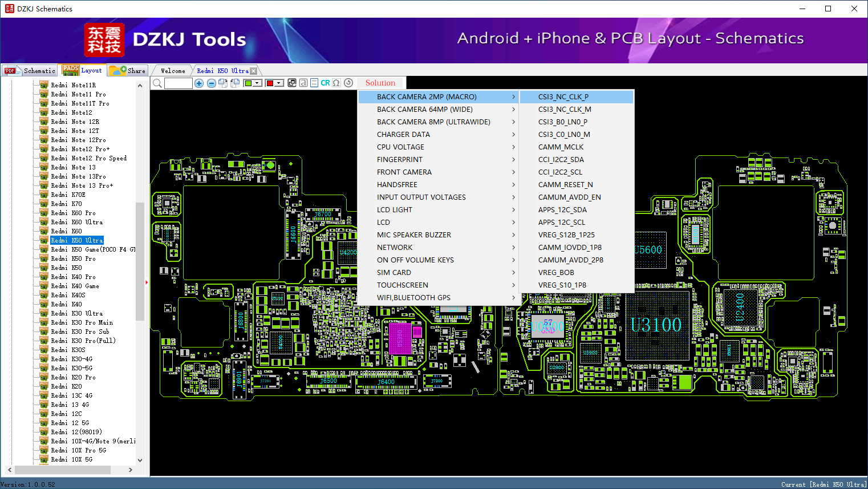The height and width of the screenshot is (489, 868).
Task: Open LCD LIGHT submenu
Action: [438, 210]
